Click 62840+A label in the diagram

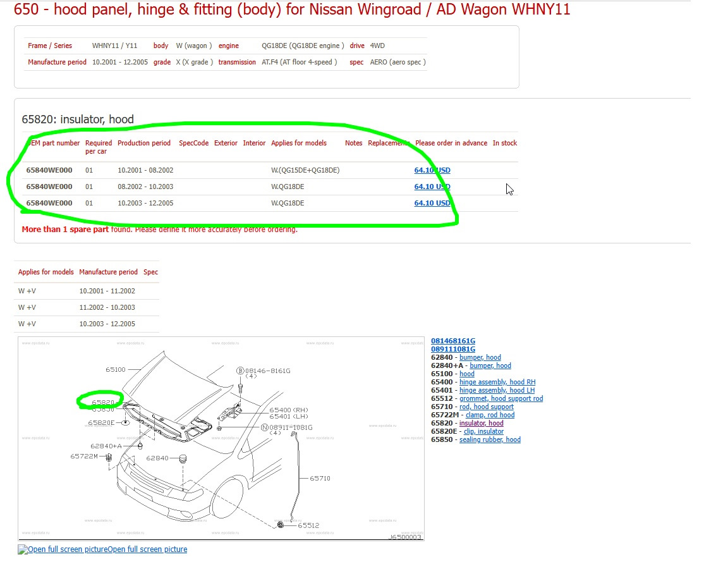tap(106, 446)
